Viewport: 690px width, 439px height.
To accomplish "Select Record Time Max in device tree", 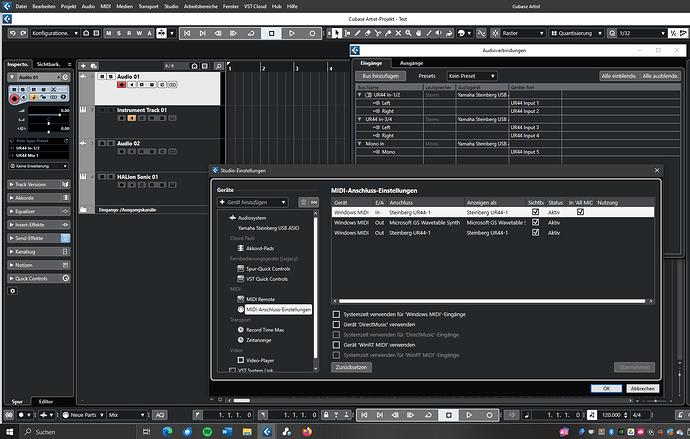I will 265,329.
